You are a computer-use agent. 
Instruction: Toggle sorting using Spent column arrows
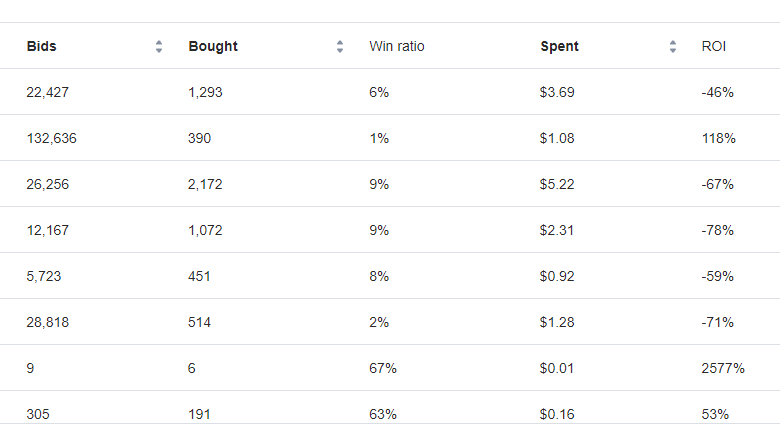click(x=673, y=46)
